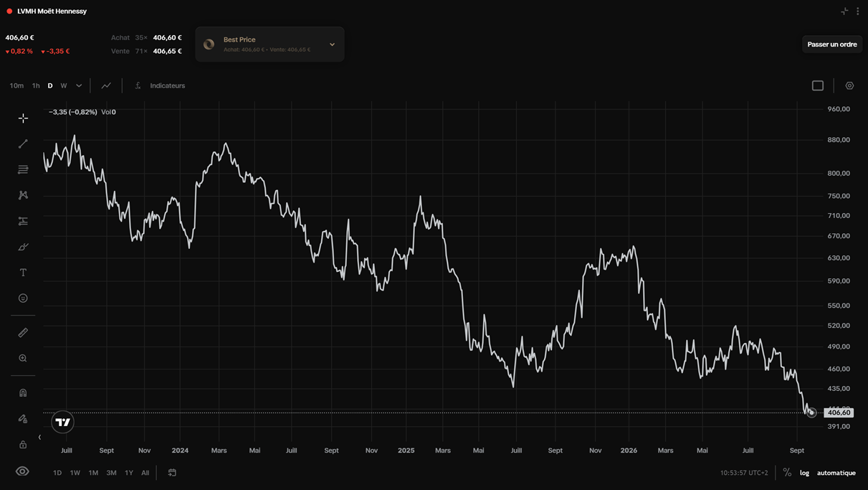
Task: Switch to 1h interval
Action: point(36,85)
